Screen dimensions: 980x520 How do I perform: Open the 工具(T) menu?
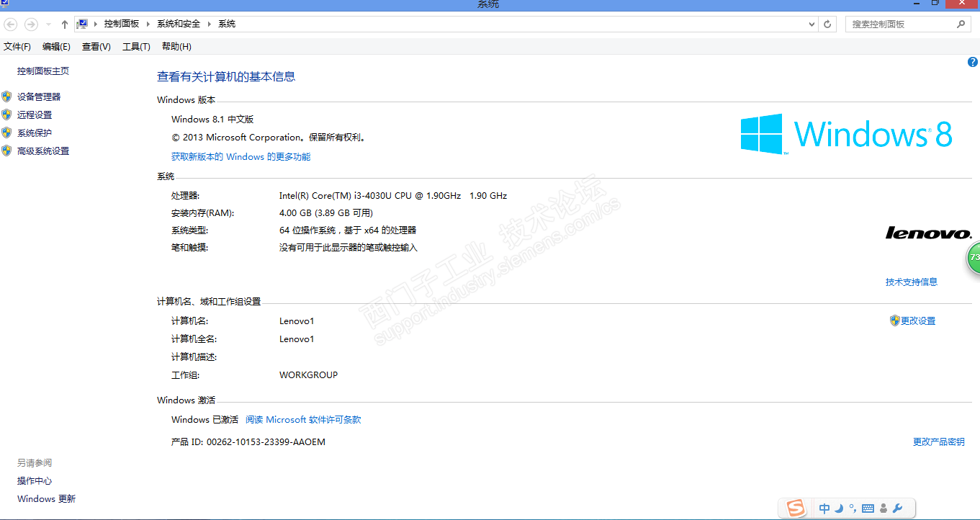(x=136, y=47)
